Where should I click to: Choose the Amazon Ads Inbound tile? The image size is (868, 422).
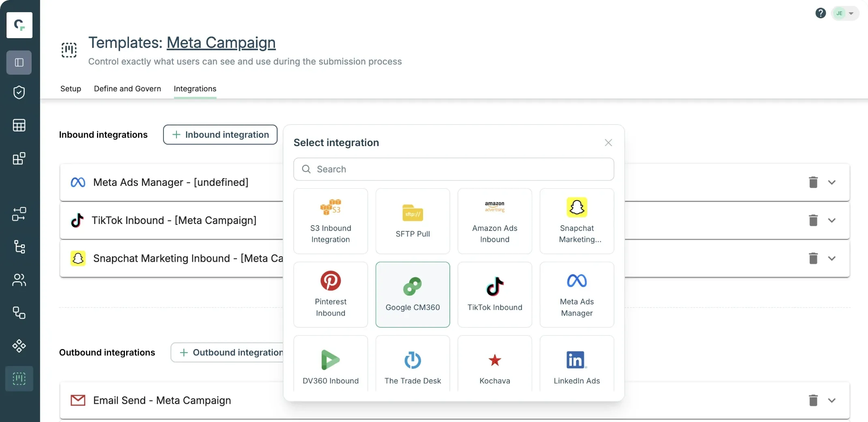pos(495,221)
